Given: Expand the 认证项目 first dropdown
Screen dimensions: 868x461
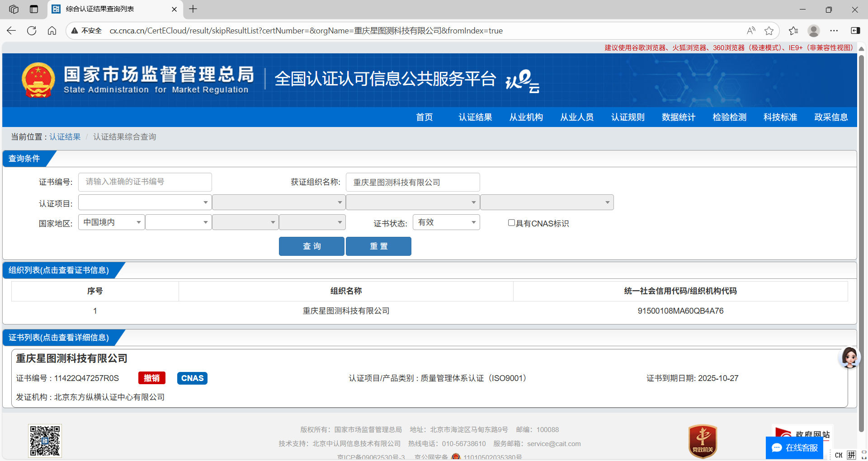Looking at the screenshot, I should click(x=145, y=202).
